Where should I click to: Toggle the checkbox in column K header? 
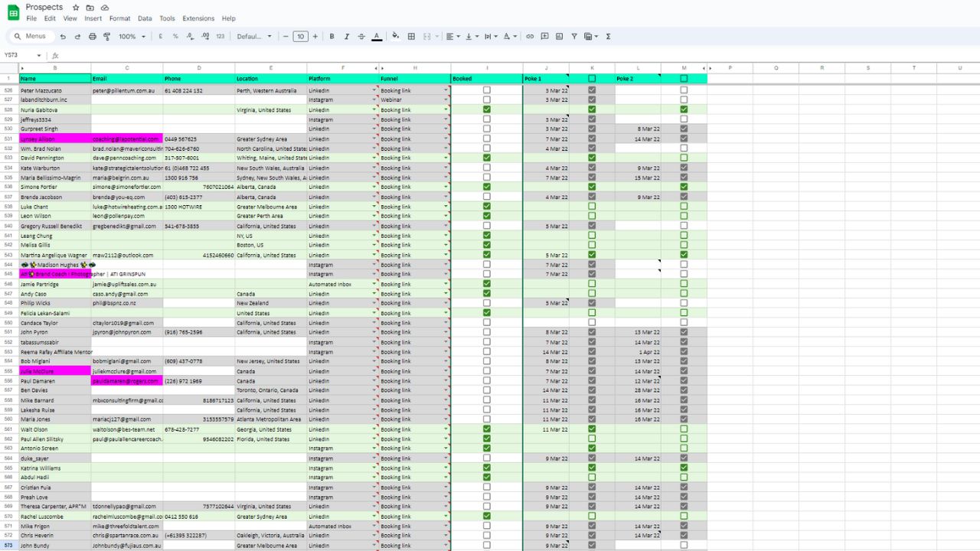pos(592,79)
